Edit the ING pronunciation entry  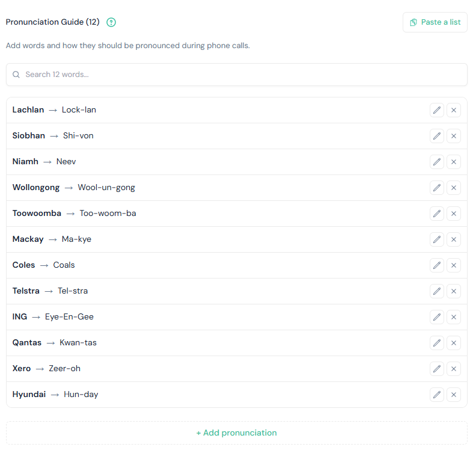tap(437, 317)
